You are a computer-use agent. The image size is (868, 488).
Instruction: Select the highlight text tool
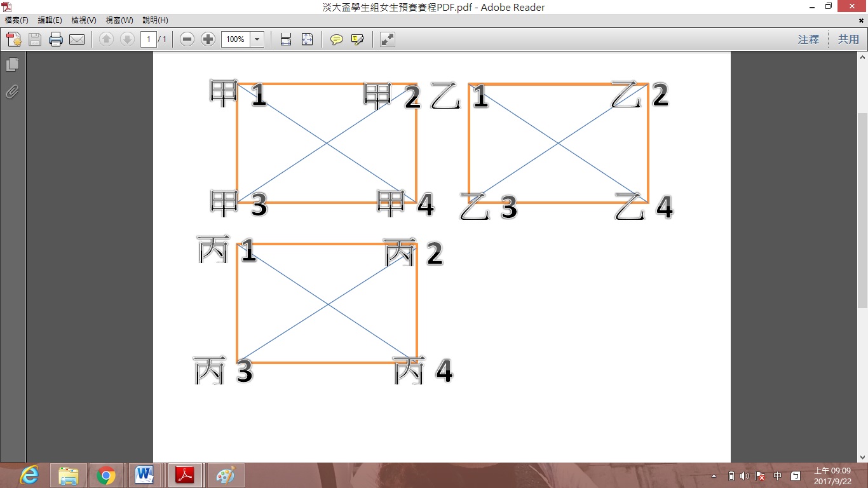(358, 39)
